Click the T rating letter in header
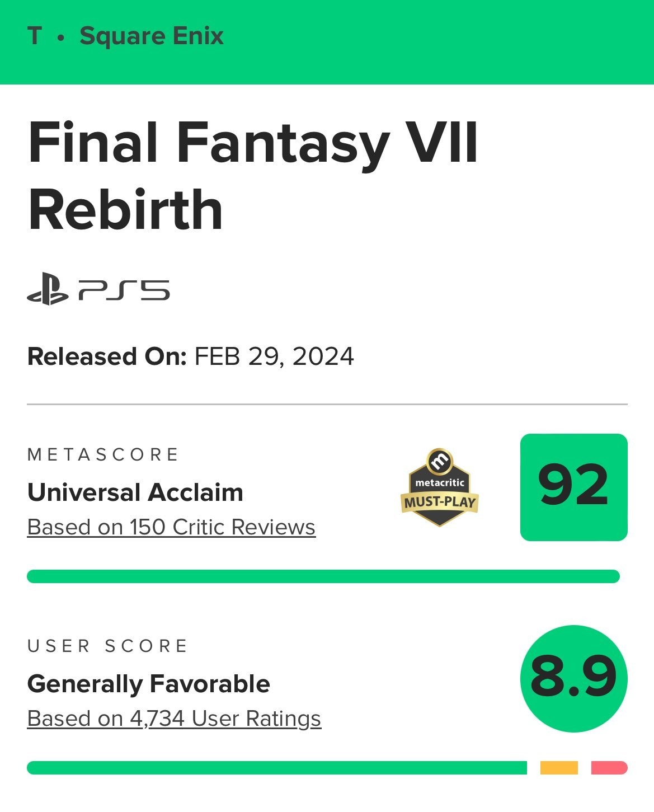The height and width of the screenshot is (812, 654). [35, 36]
